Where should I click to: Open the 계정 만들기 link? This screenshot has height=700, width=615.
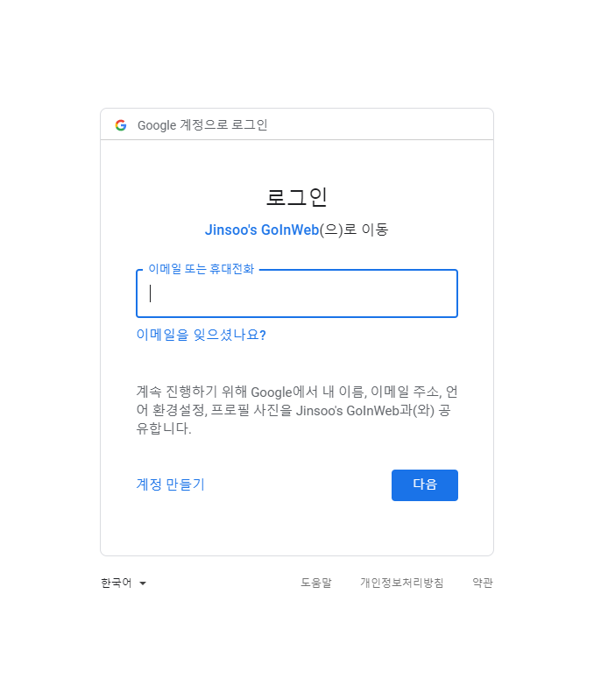171,484
